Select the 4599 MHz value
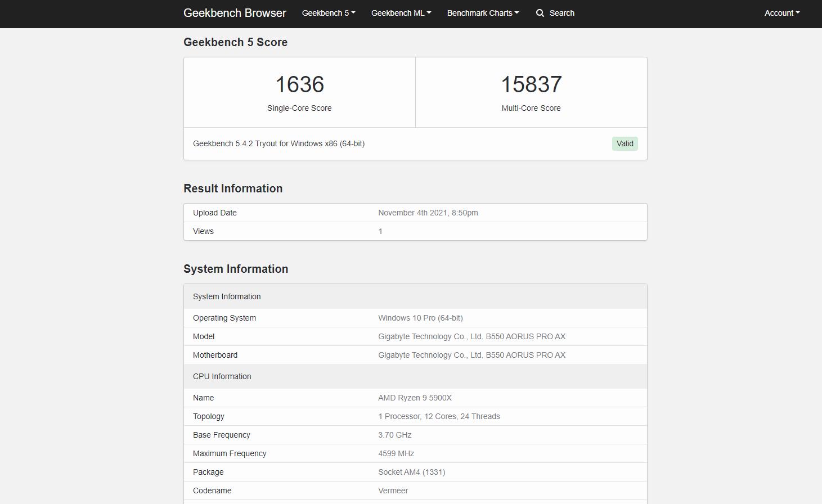Image resolution: width=822 pixels, height=504 pixels. pyautogui.click(x=396, y=453)
